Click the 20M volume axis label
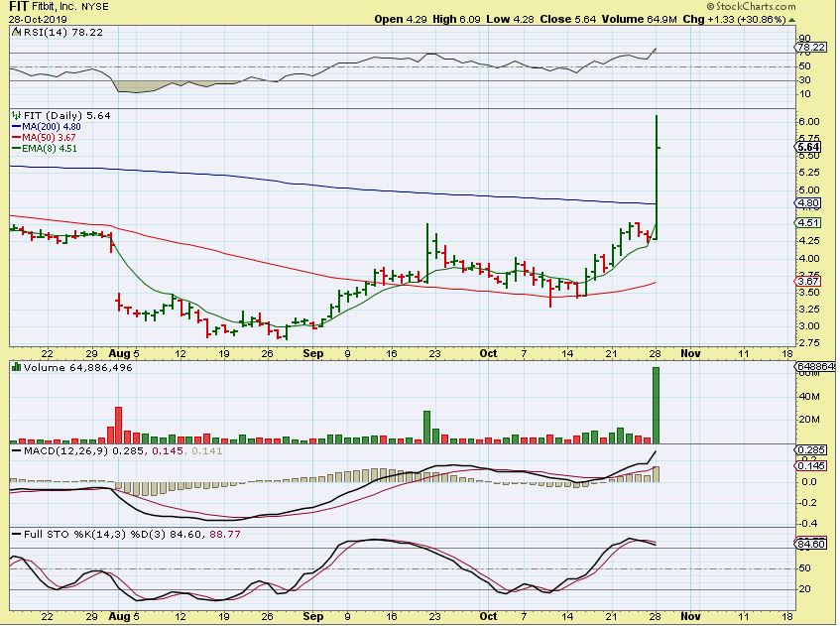This screenshot has width=840, height=626. [x=809, y=419]
